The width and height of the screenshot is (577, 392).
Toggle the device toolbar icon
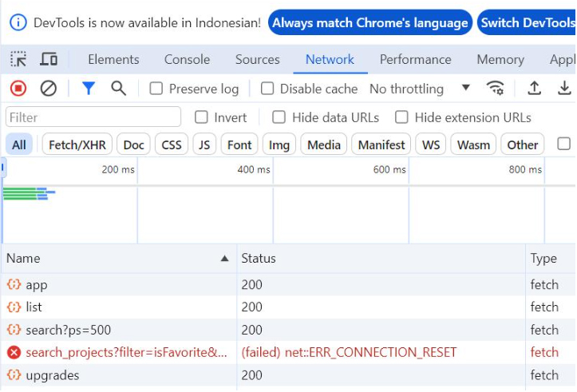pyautogui.click(x=49, y=59)
